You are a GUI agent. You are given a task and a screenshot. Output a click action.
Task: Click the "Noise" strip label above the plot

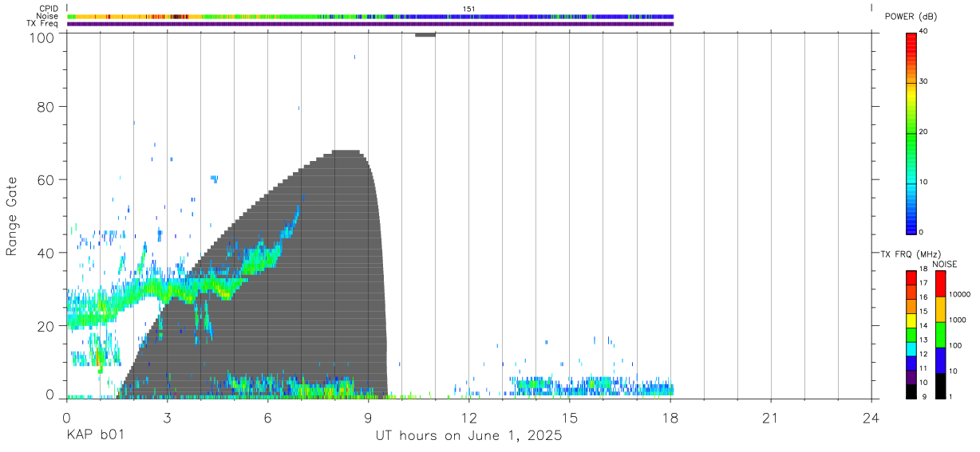point(47,16)
